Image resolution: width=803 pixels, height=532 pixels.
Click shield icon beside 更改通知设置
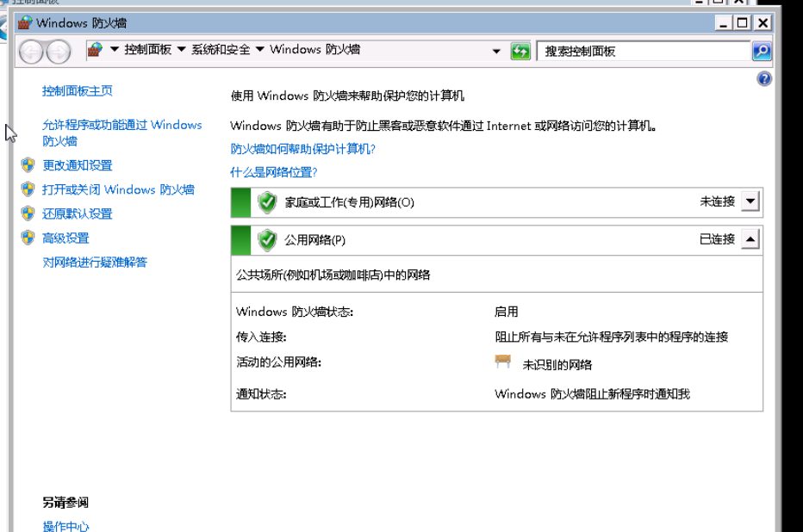click(x=28, y=164)
